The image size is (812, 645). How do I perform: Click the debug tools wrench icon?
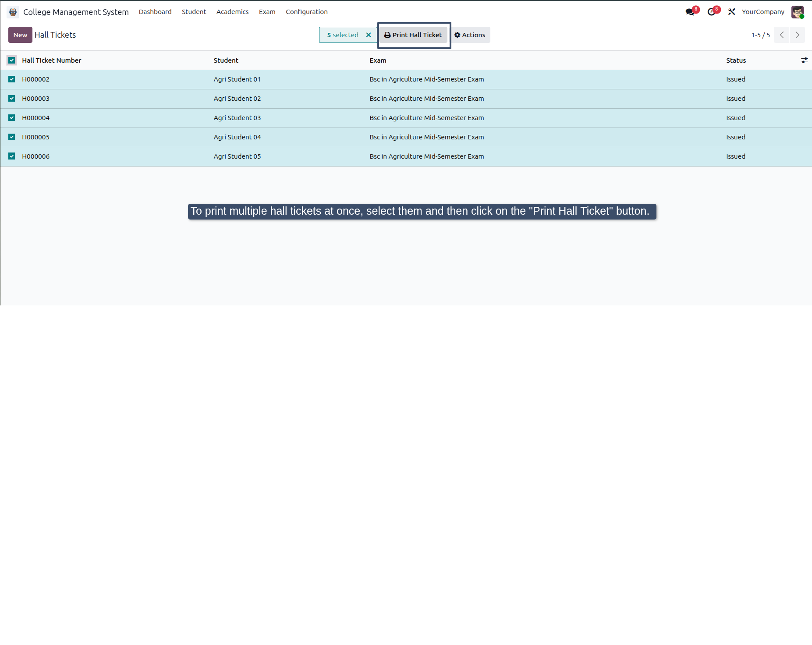731,12
